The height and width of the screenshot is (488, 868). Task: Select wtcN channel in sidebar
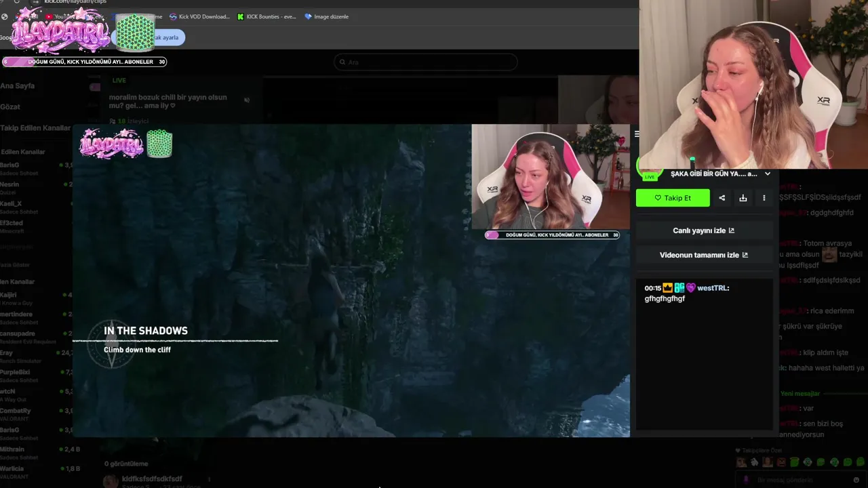pyautogui.click(x=36, y=395)
